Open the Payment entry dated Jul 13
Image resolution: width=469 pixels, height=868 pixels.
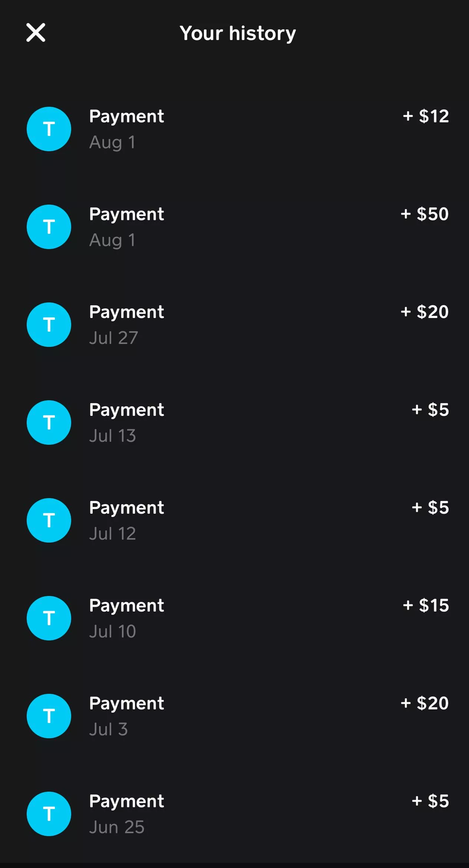click(x=126, y=410)
